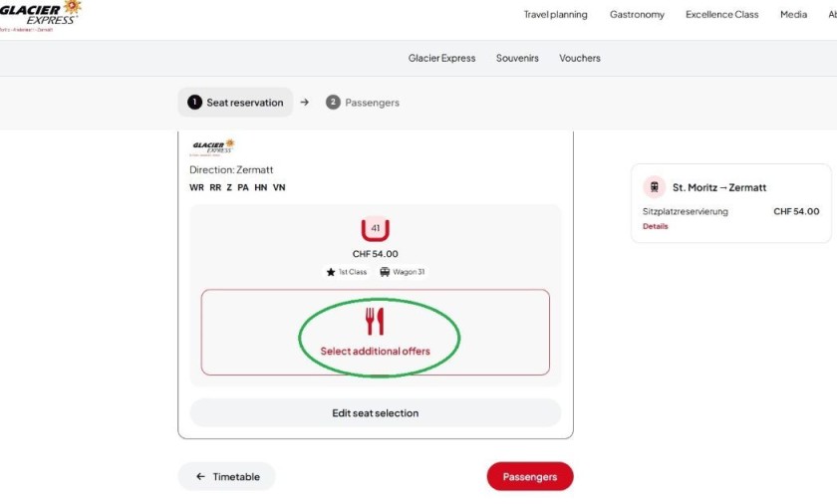This screenshot has width=837, height=504.
Task: Click the WR service abbreviation
Action: pyautogui.click(x=196, y=187)
